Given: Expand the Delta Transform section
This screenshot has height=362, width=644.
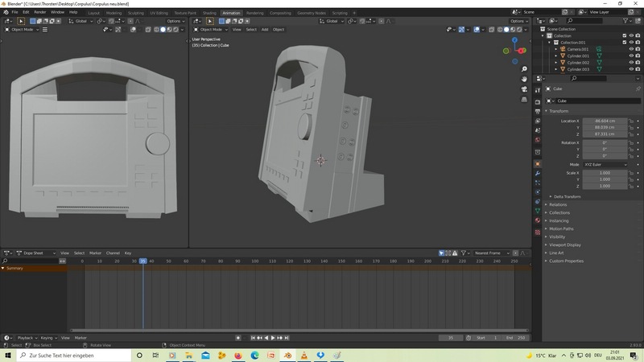Looking at the screenshot, I should [567, 196].
